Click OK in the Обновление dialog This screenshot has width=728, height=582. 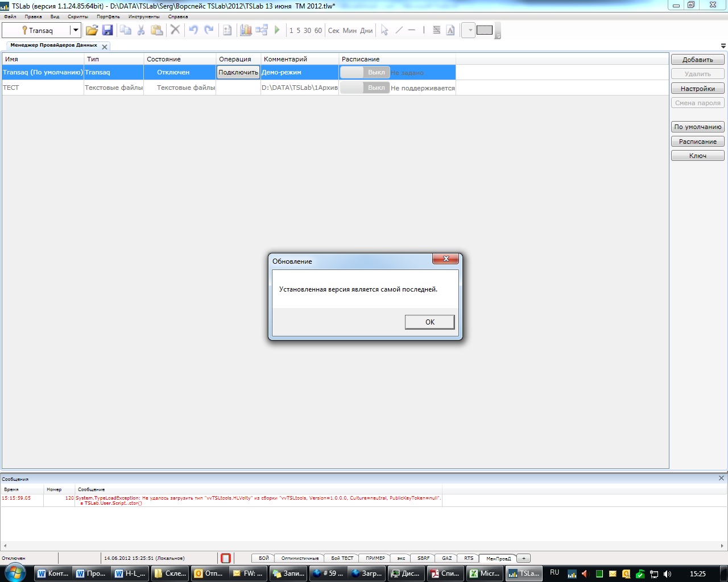[430, 322]
